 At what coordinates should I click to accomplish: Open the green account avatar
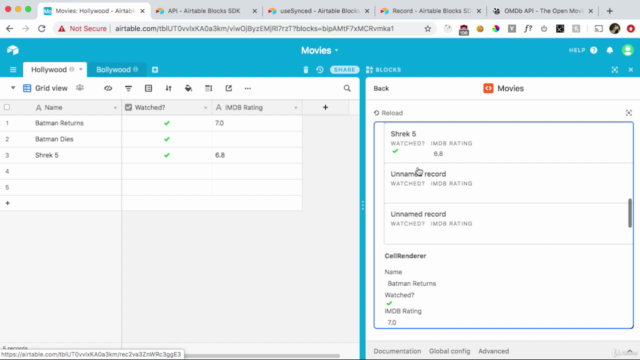[628, 50]
